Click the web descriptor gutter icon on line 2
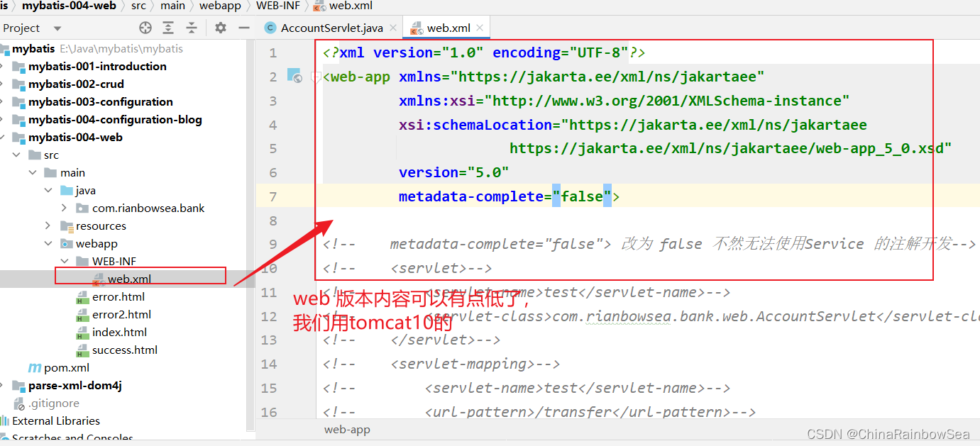This screenshot has height=446, width=980. coord(294,77)
